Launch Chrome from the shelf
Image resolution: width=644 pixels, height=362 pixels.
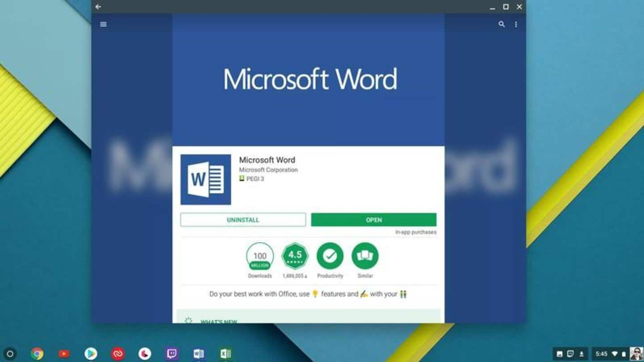pyautogui.click(x=37, y=354)
